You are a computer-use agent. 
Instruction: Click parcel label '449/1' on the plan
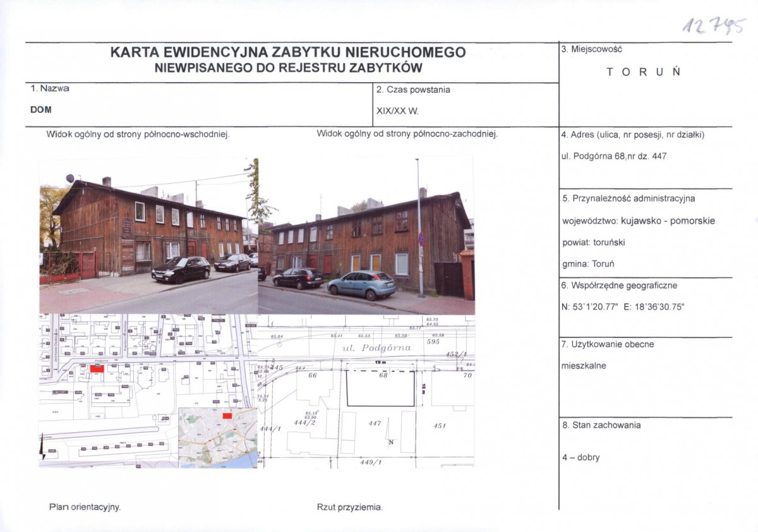pyautogui.click(x=371, y=462)
